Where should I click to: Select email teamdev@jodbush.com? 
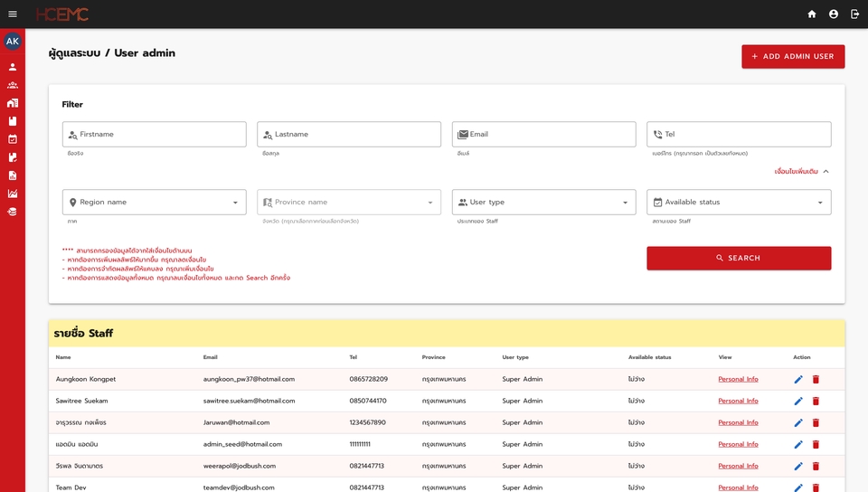click(x=239, y=487)
